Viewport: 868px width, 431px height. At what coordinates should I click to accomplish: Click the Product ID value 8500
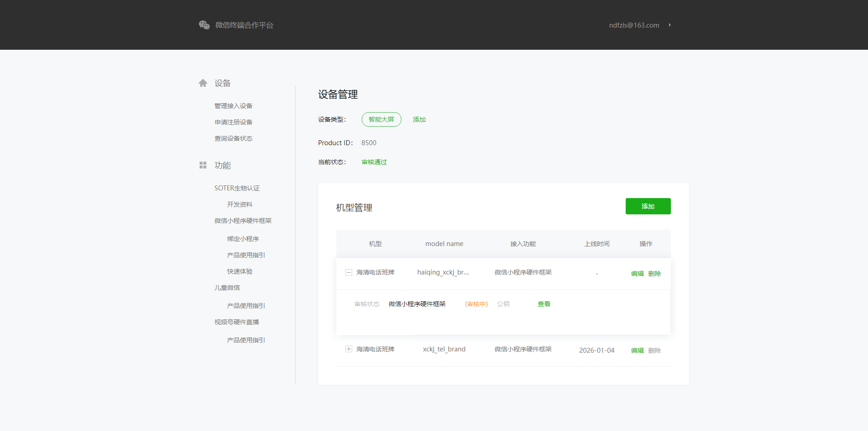369,143
